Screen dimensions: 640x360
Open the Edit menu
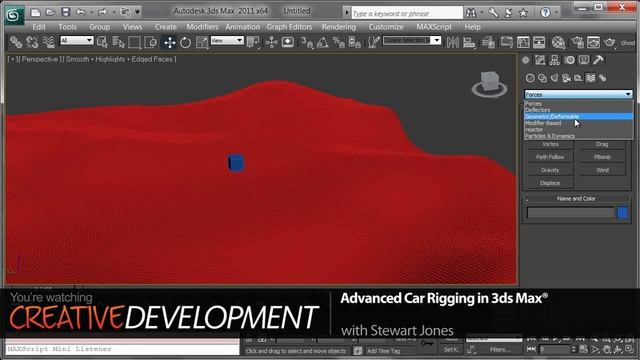pyautogui.click(x=39, y=27)
